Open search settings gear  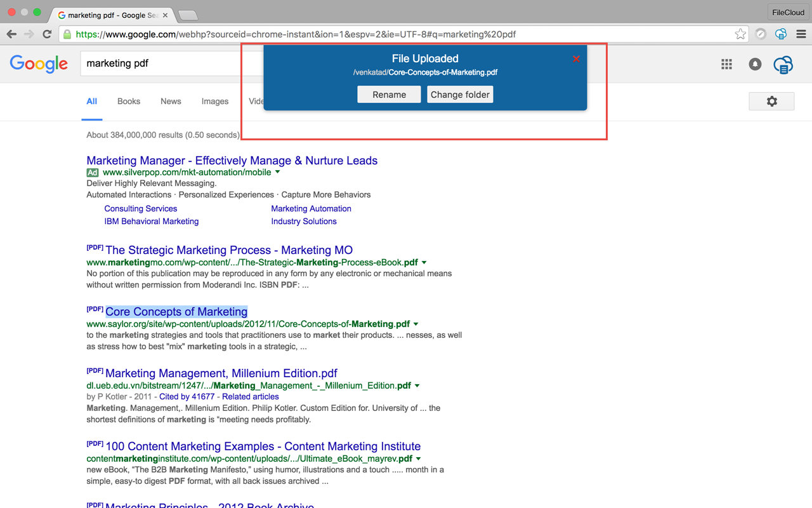[771, 102]
